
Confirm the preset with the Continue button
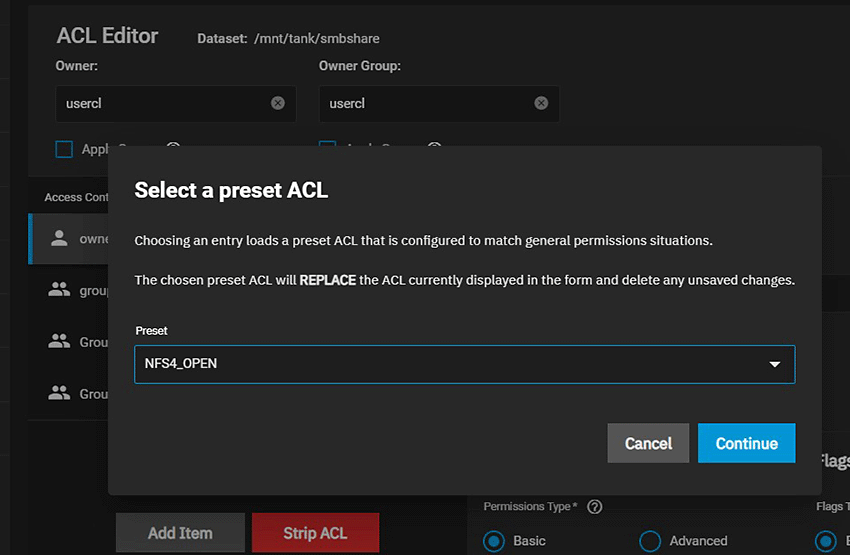pyautogui.click(x=746, y=443)
